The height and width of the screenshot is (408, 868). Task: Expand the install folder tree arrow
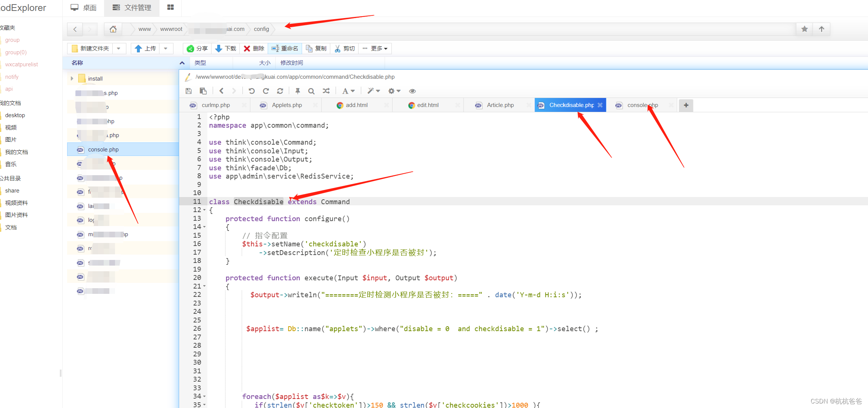72,78
